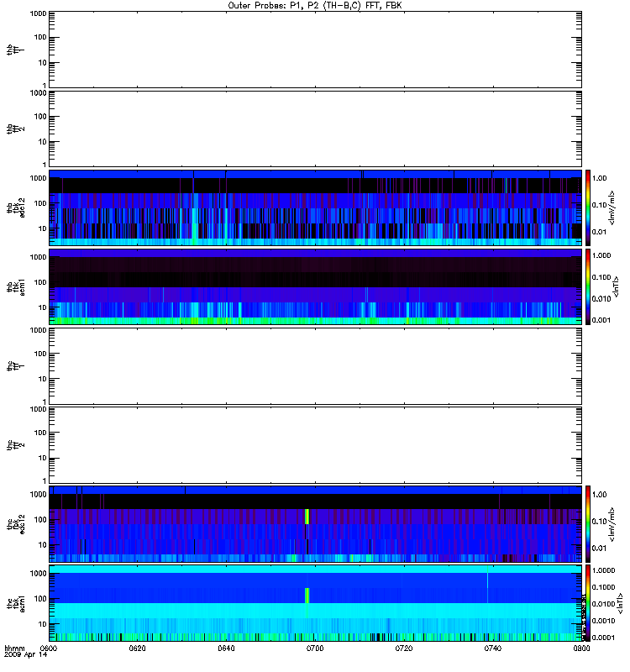Image resolution: width=630 pixels, height=672 pixels.
Task: Click the thb fbk edc12 panel label
Action: coord(15,207)
